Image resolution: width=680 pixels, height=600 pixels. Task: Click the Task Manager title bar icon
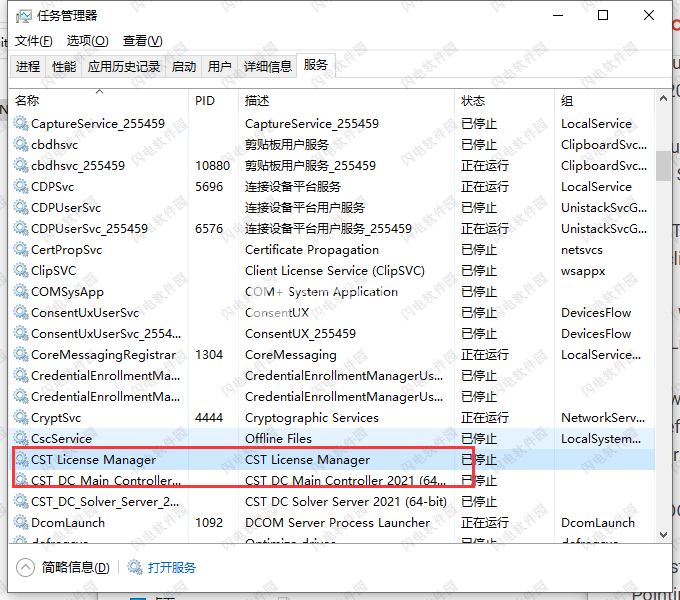pyautogui.click(x=23, y=16)
